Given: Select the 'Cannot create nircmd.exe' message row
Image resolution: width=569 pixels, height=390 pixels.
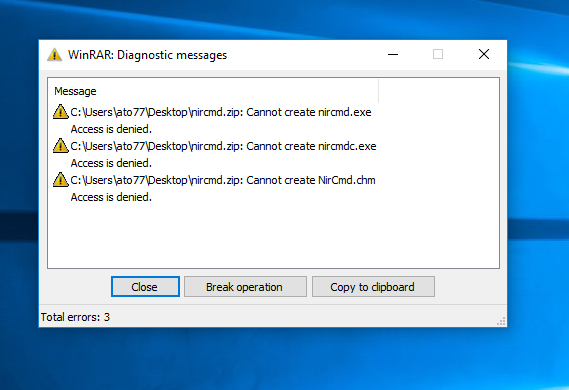Looking at the screenshot, I should point(215,112).
